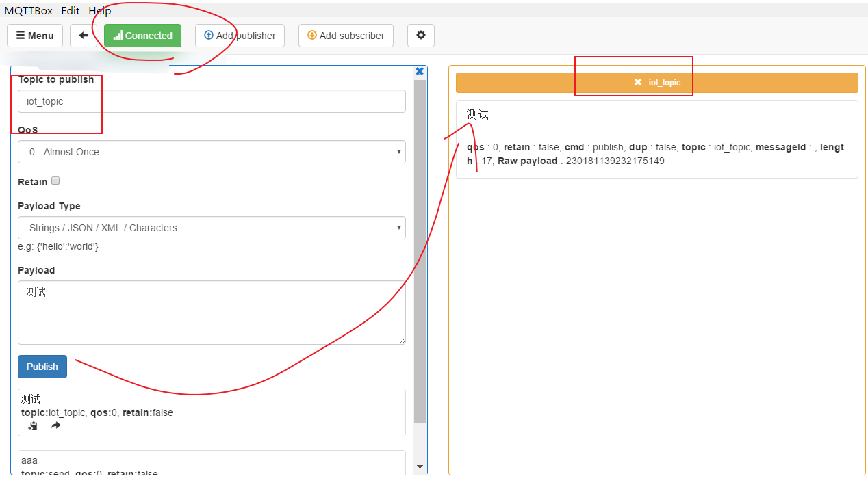Close the publisher panel via blue X

pos(419,70)
